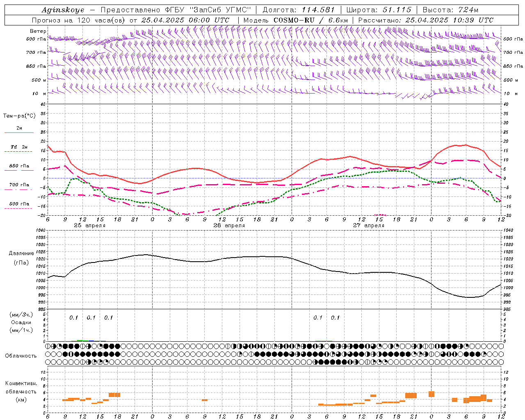Select the Тем-ра(°C) temperature panel label
Image resolution: width=525 pixels, height=420 pixels.
pyautogui.click(x=19, y=116)
